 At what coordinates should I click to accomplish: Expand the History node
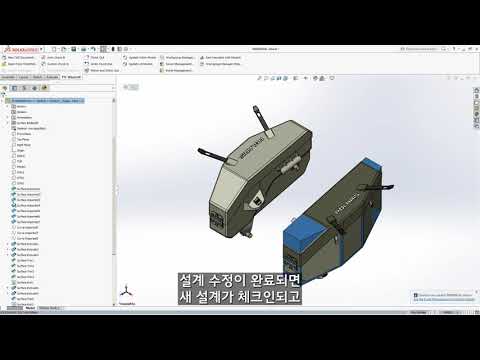[8, 106]
